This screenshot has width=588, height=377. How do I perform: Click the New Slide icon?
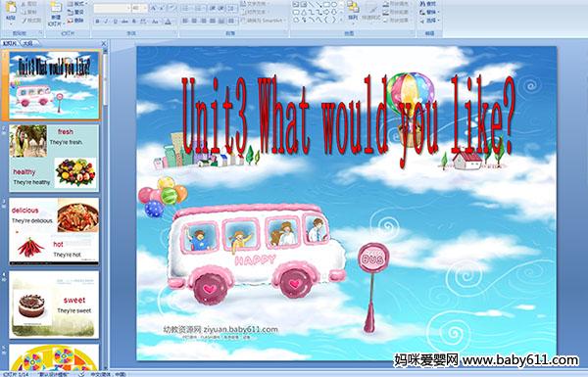(x=56, y=8)
